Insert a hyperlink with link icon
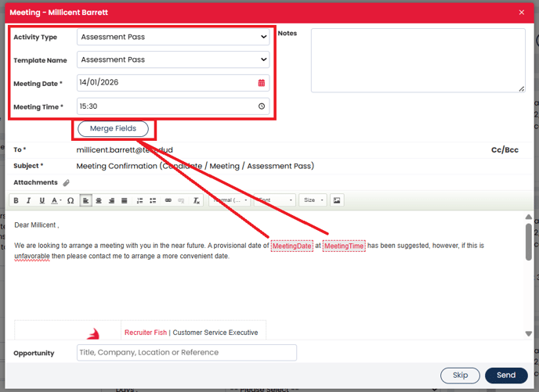Image resolution: width=539 pixels, height=392 pixels. point(168,200)
